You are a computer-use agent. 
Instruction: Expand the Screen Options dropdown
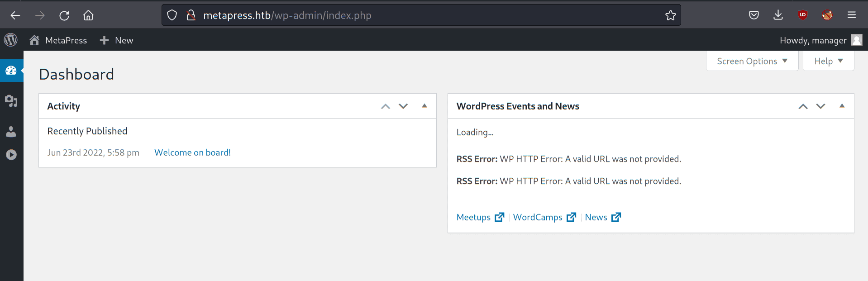752,61
